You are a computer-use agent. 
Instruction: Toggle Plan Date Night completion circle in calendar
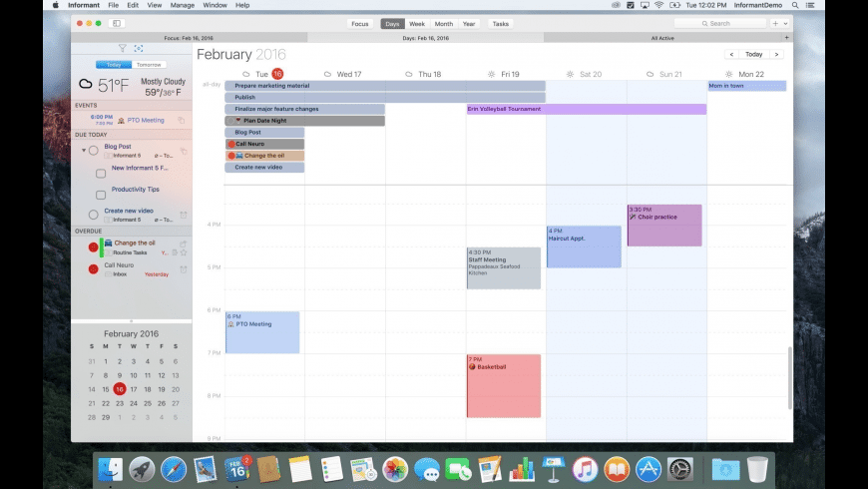coord(230,121)
